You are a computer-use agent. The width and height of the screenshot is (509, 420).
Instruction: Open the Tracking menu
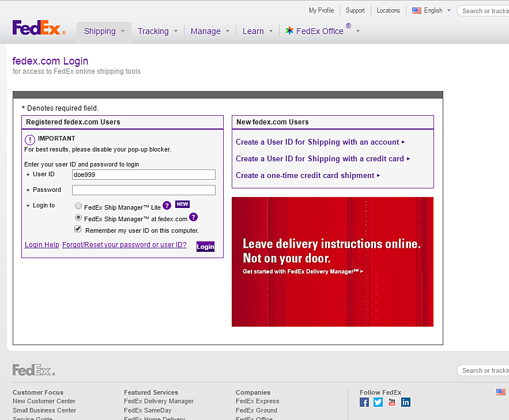[x=153, y=31]
